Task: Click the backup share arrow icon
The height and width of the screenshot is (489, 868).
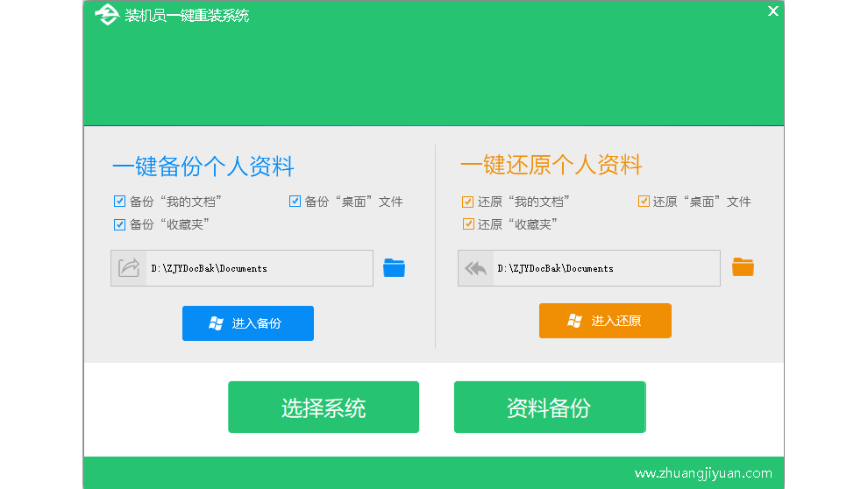Action: pyautogui.click(x=129, y=268)
